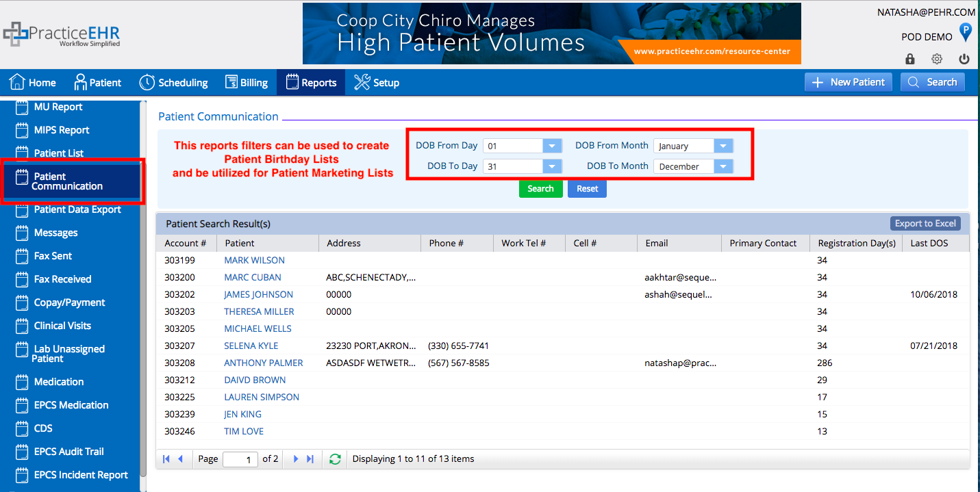Image resolution: width=980 pixels, height=492 pixels.
Task: Select the Reports tab
Action: coord(311,82)
